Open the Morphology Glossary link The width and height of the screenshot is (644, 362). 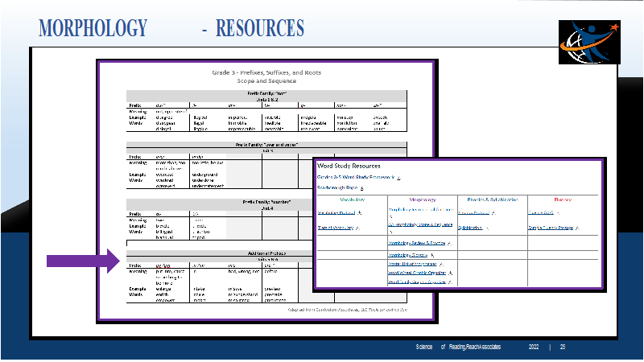pos(408,255)
